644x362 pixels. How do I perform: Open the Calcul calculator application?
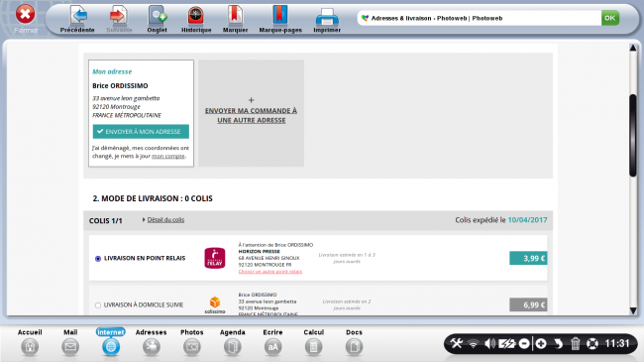313,342
